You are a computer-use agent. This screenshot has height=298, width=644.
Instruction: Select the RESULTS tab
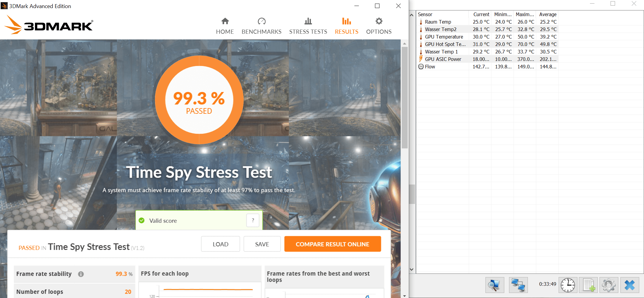[x=347, y=26]
